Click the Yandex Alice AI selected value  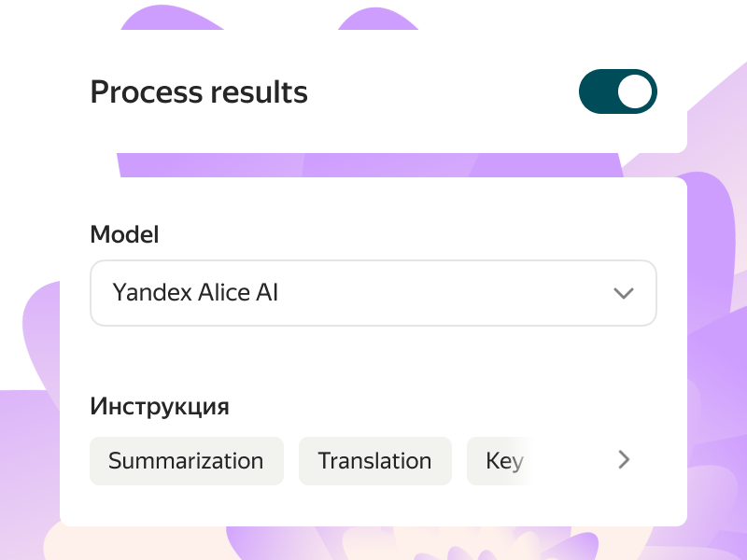195,293
